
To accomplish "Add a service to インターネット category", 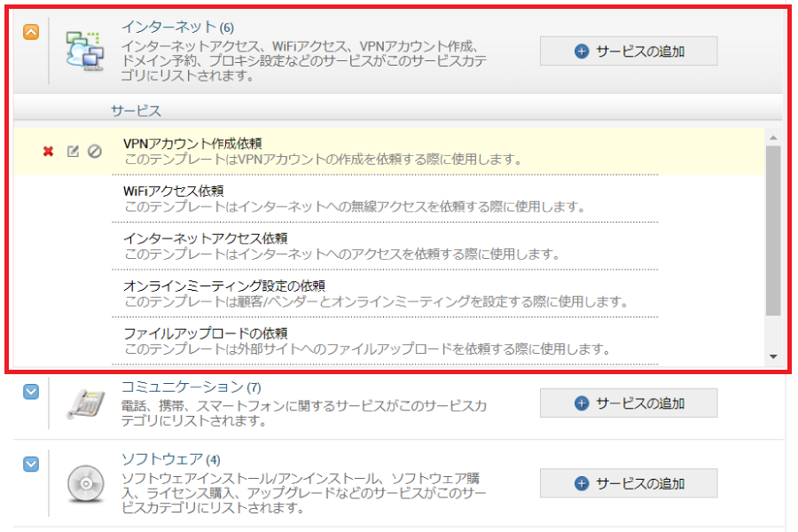I will coord(629,51).
